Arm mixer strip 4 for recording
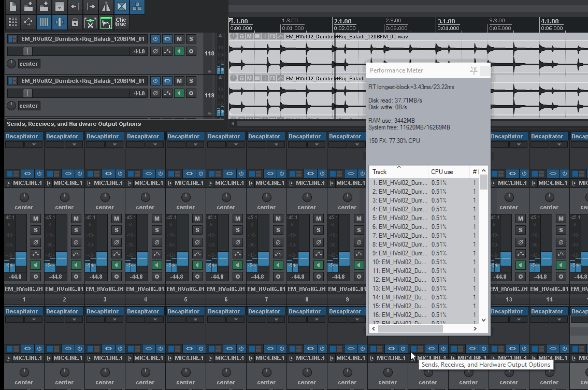 (157, 277)
